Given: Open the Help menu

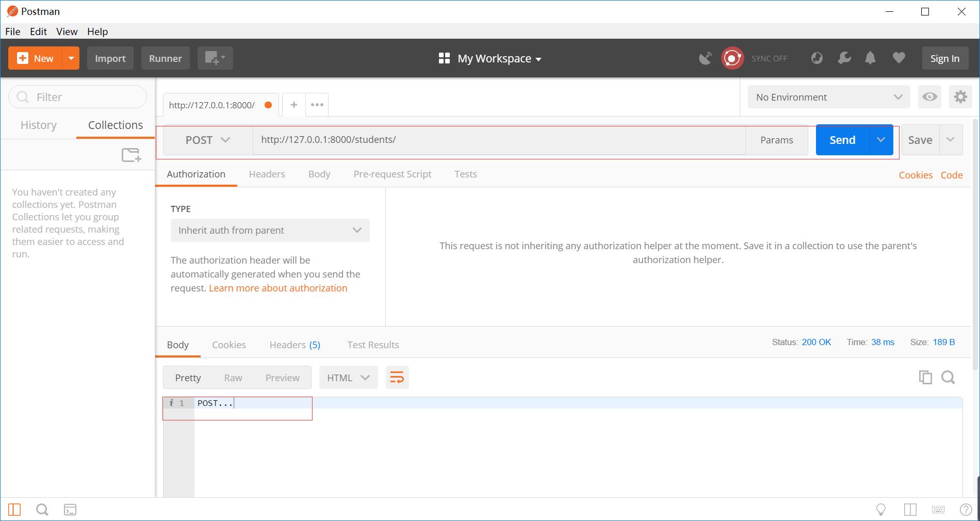Looking at the screenshot, I should tap(97, 31).
